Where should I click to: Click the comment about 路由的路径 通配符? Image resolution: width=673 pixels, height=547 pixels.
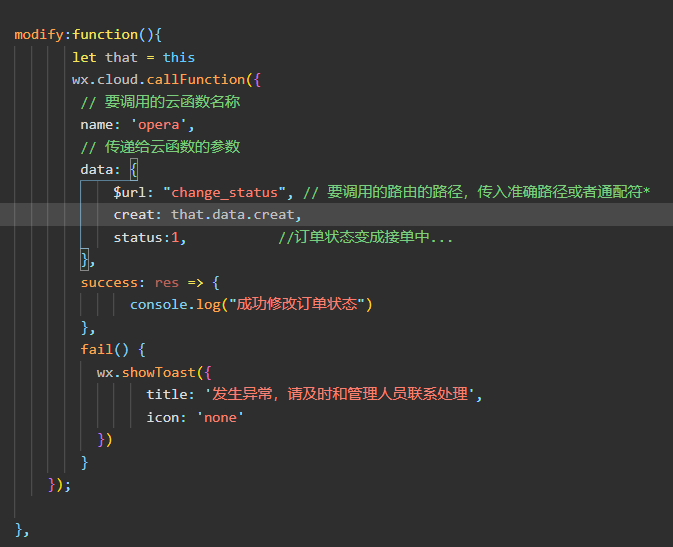click(476, 192)
